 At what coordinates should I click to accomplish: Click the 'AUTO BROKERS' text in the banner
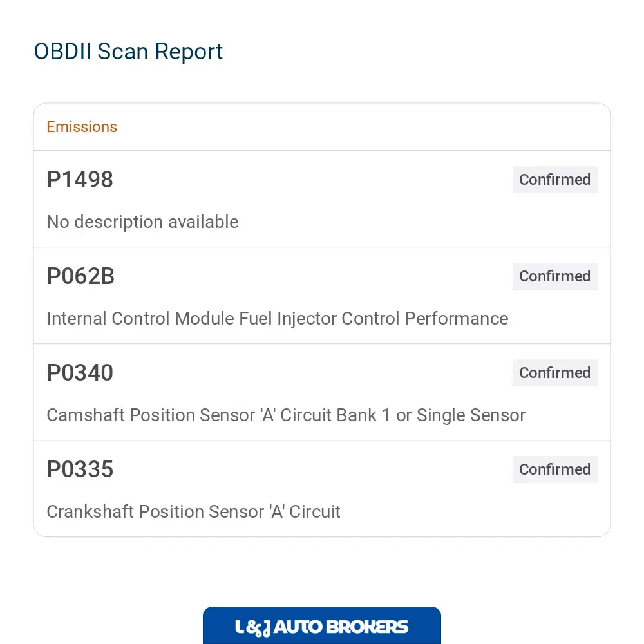(341, 627)
